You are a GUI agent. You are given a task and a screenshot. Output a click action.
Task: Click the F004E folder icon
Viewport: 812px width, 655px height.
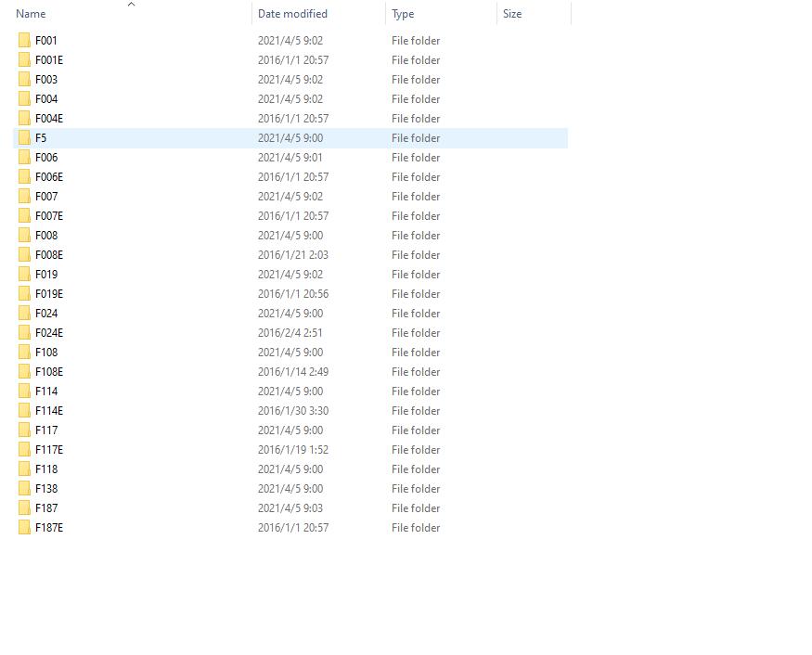[x=24, y=119]
